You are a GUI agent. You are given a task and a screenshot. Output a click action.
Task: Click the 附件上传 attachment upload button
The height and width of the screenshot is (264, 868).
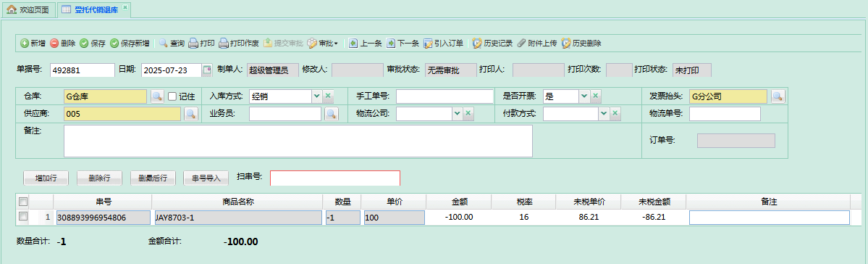tap(536, 44)
